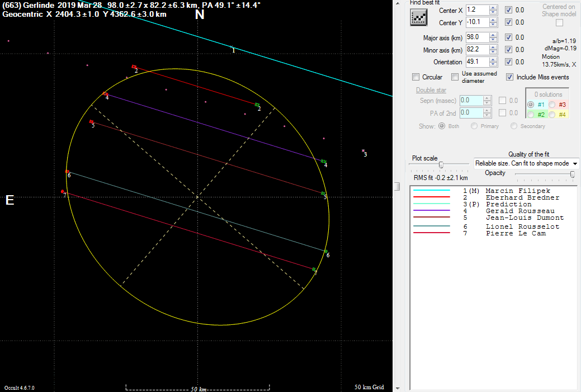Uncheck Include Miss events

pyautogui.click(x=509, y=77)
